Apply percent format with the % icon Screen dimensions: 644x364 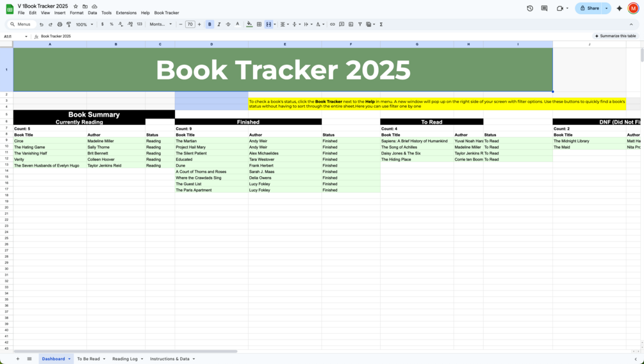111,24
